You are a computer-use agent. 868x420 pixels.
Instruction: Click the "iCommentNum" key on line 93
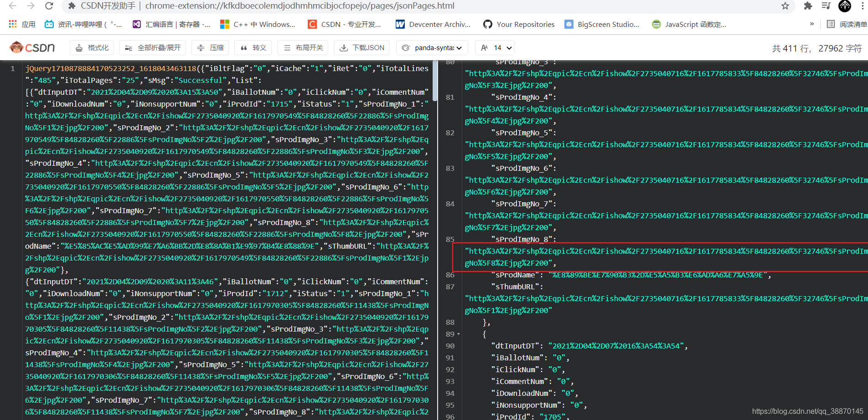520,381
